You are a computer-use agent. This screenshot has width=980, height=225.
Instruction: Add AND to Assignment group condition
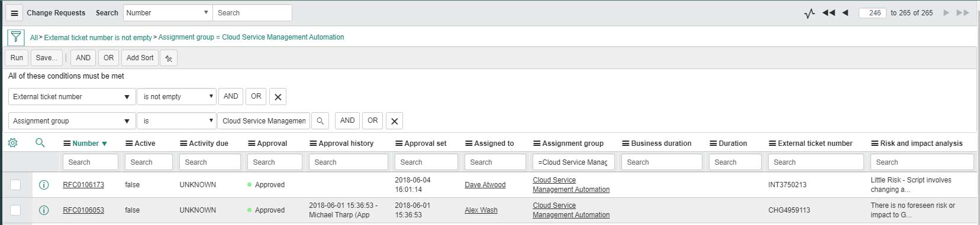coord(347,120)
